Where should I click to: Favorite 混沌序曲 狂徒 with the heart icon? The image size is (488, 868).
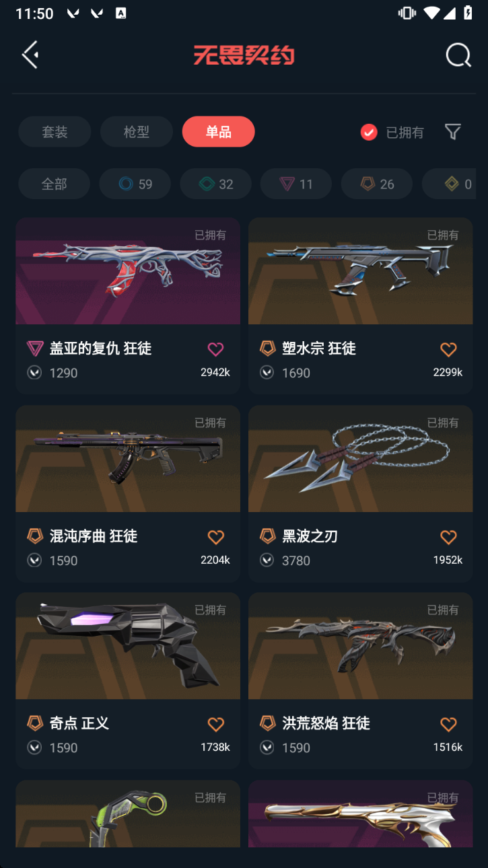(215, 536)
